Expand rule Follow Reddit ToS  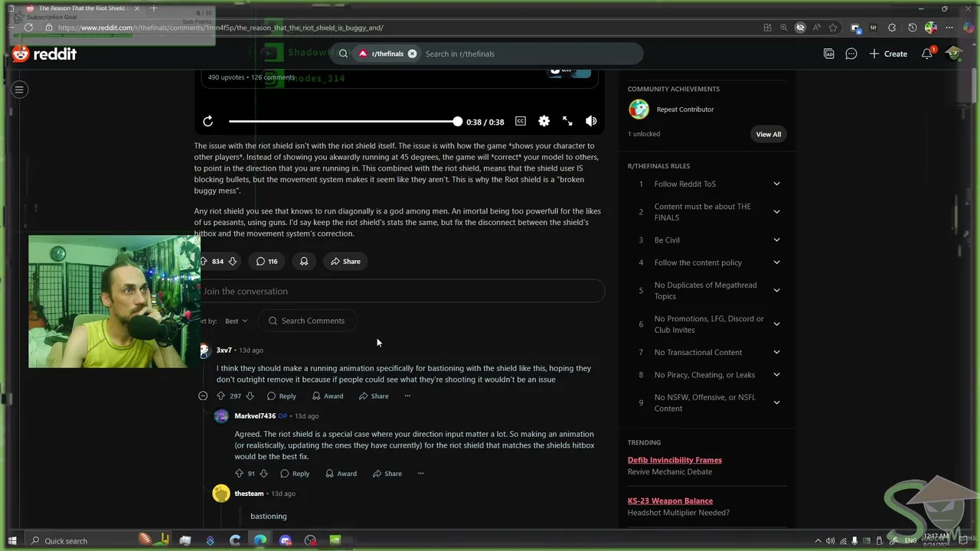pos(776,184)
